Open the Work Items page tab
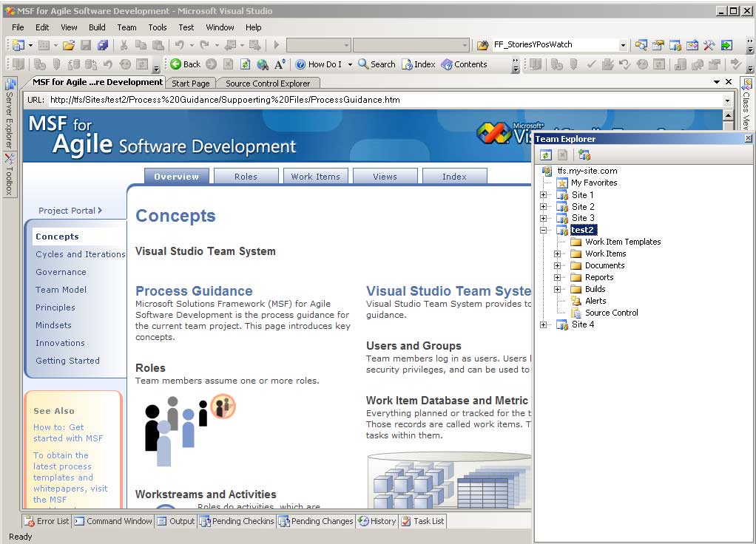The width and height of the screenshot is (756, 544). (315, 177)
